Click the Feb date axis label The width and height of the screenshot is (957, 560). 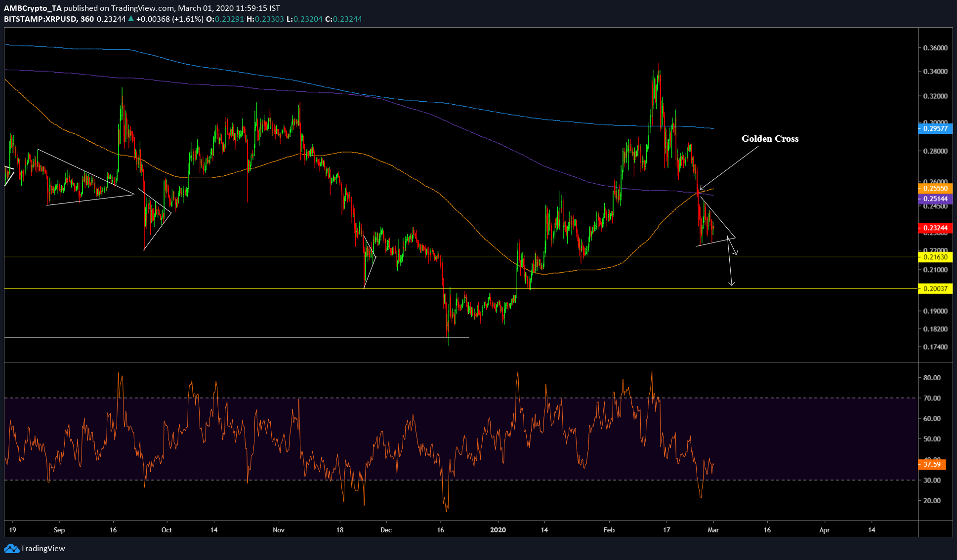(609, 530)
